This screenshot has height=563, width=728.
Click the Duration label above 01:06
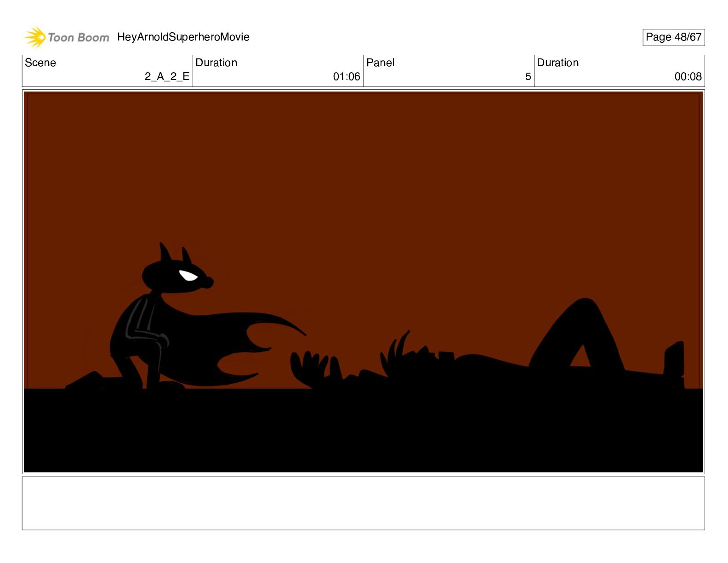[216, 63]
